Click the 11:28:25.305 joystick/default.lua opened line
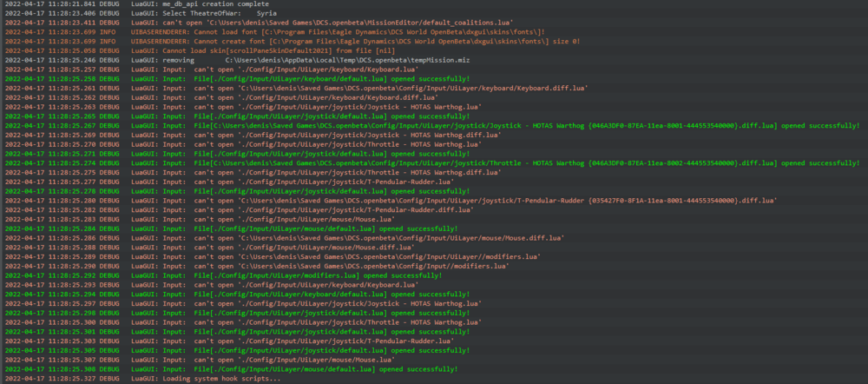 [237, 350]
